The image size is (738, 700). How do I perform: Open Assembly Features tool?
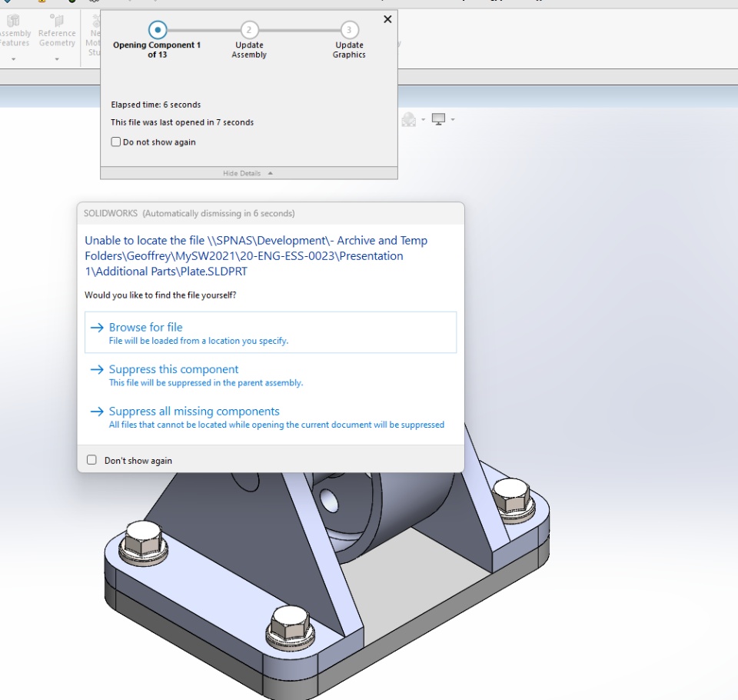pos(14,31)
